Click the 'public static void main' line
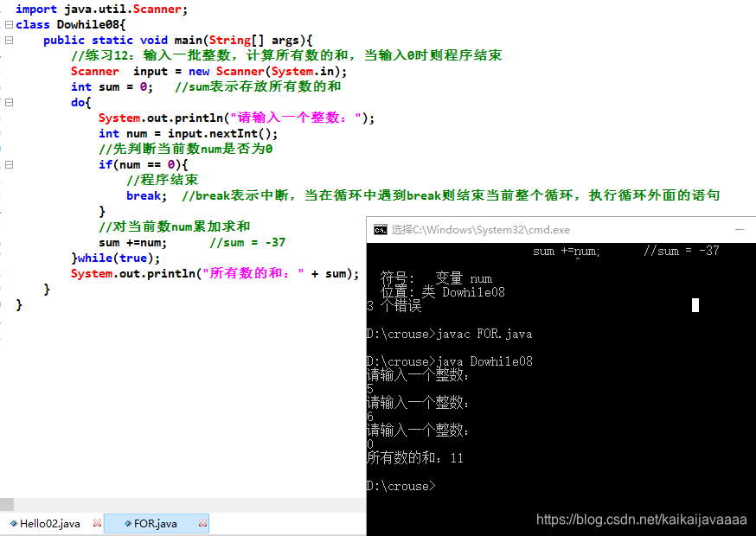The width and height of the screenshot is (756, 536). click(178, 40)
